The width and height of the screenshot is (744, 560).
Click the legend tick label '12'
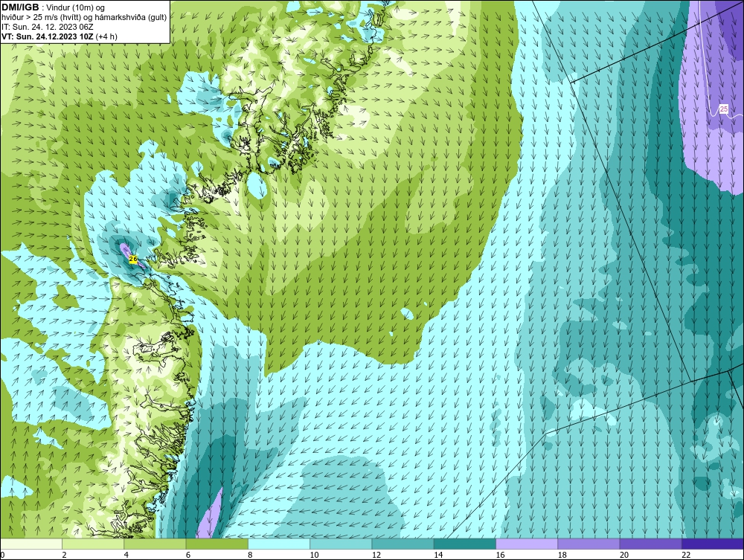(x=376, y=556)
